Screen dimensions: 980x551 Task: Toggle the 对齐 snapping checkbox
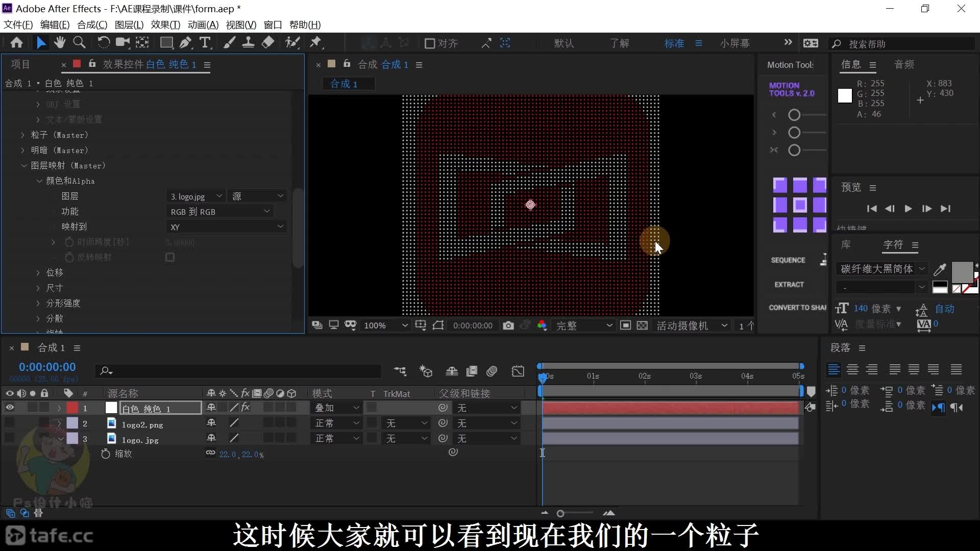[430, 43]
